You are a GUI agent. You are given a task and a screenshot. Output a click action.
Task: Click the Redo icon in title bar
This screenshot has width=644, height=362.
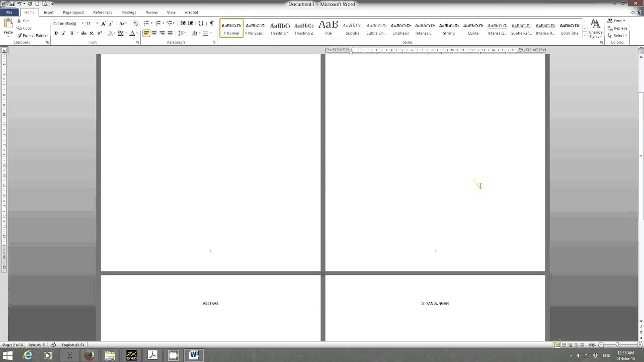tap(30, 4)
